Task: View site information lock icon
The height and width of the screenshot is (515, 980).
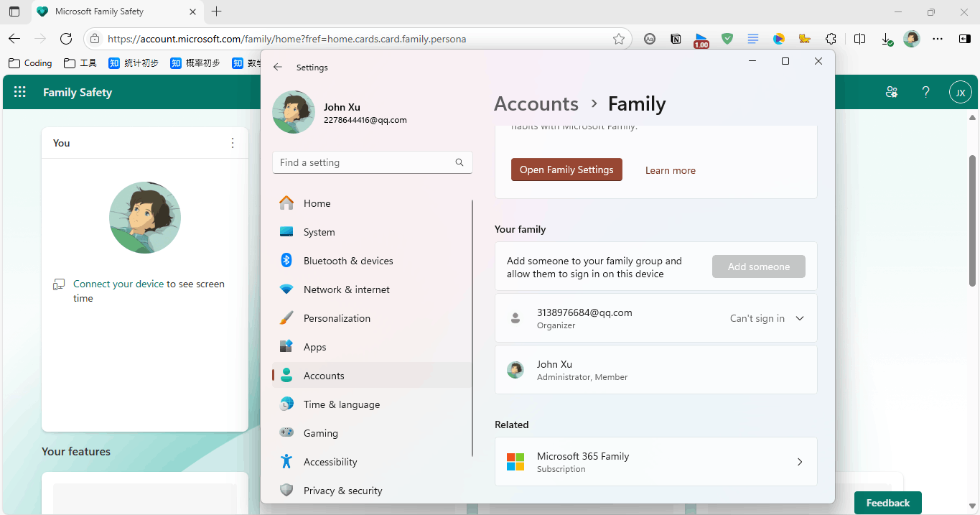Action: point(95,39)
